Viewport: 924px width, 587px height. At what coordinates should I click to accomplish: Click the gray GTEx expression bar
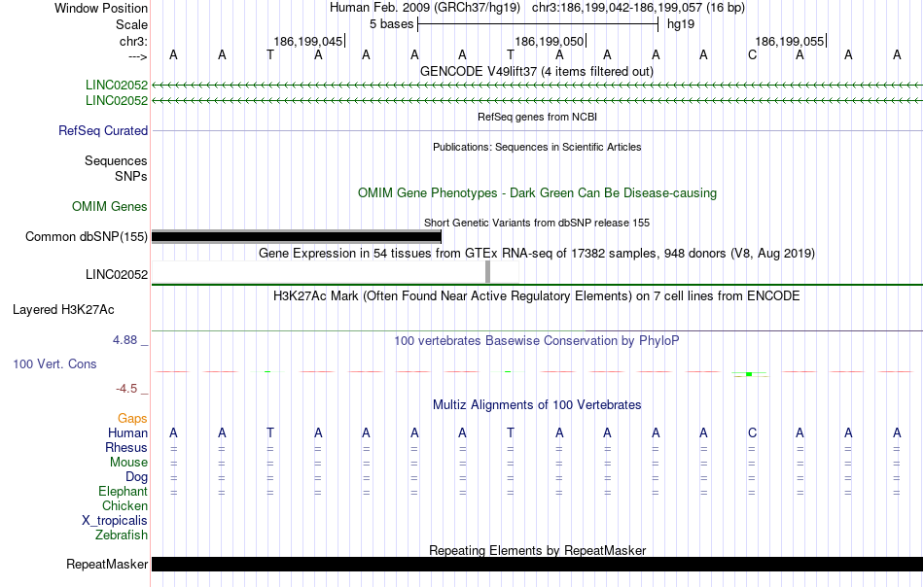(x=488, y=272)
